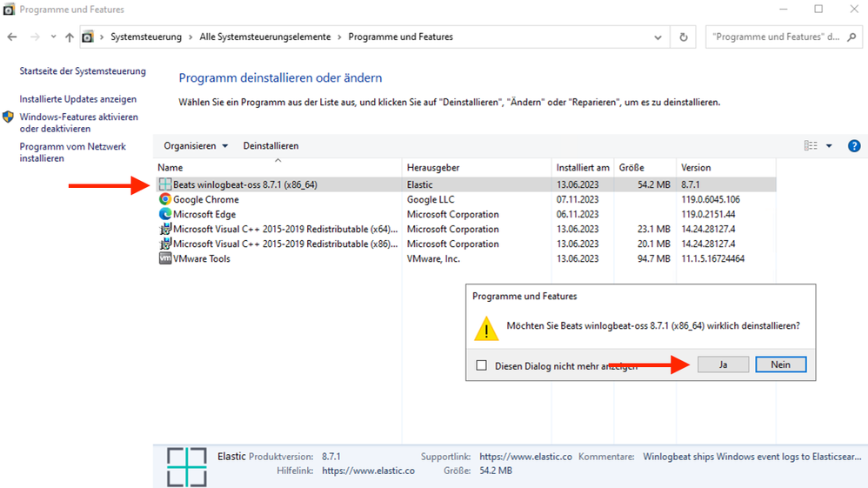Click the 'VMware, Inc.' publisher cell
This screenshot has width=868, height=488.
click(433, 258)
